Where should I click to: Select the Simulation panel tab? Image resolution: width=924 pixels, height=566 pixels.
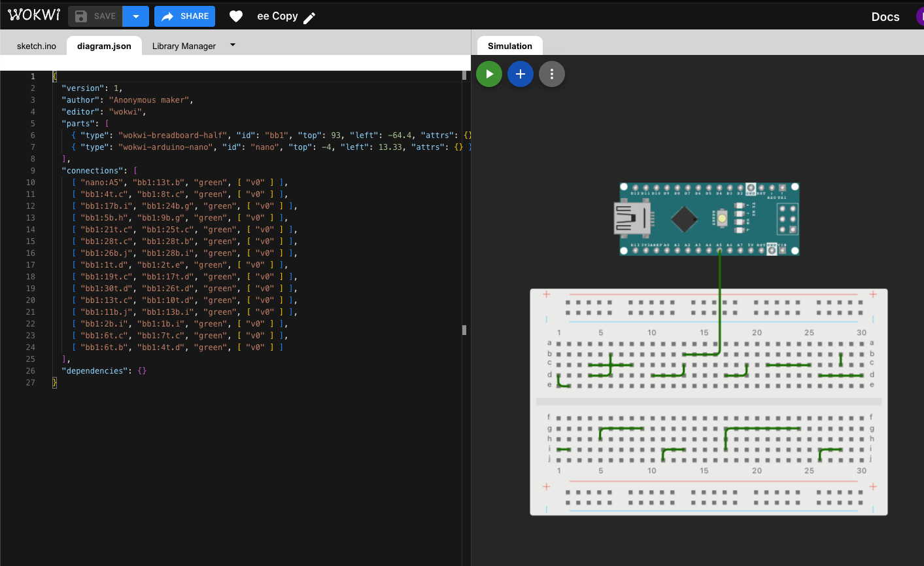click(509, 46)
